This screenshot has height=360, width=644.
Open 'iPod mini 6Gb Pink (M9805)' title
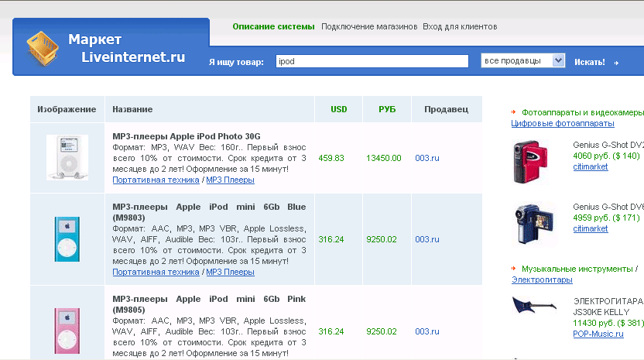click(209, 304)
